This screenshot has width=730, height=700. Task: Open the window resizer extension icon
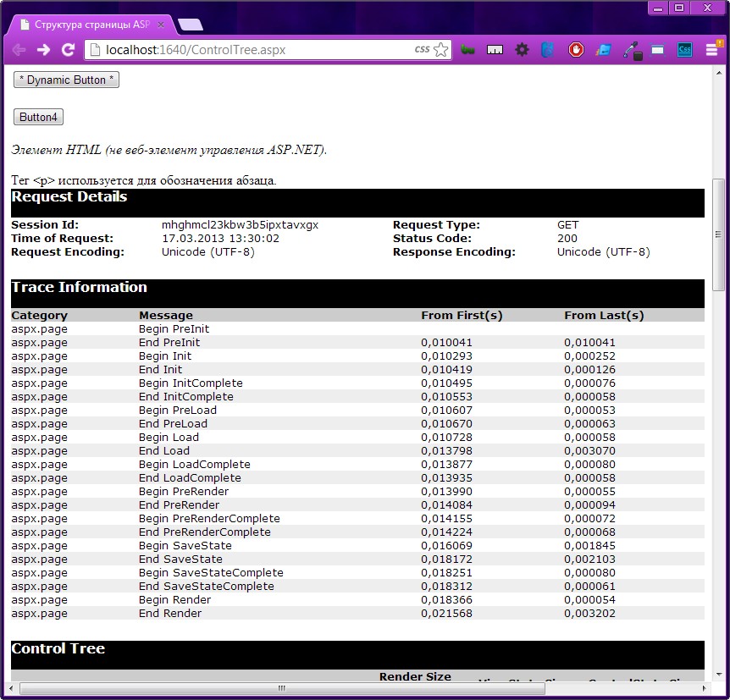point(657,50)
